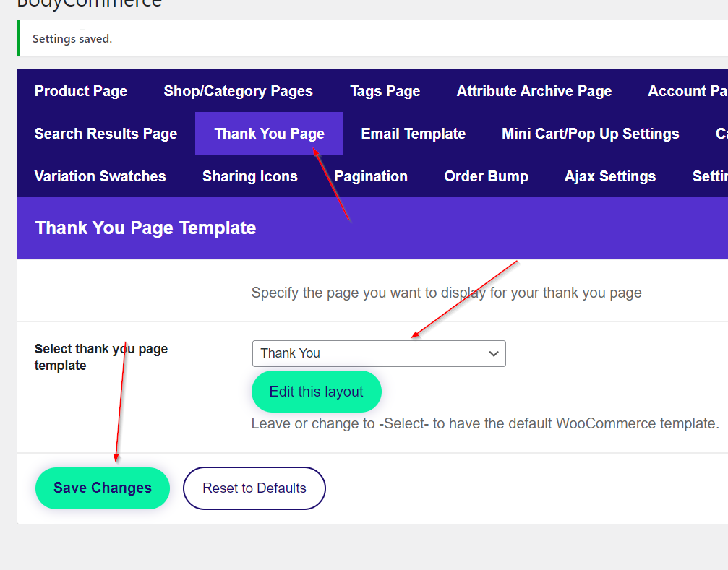
Task: Switch to the Email Template tab
Action: tap(413, 134)
